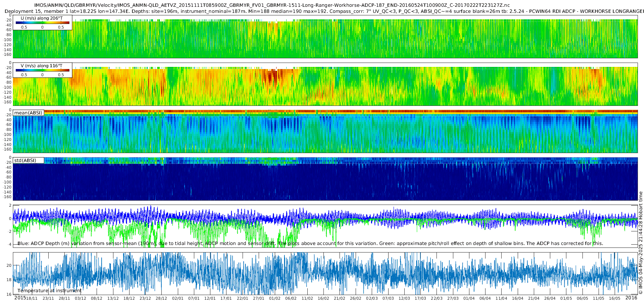
Task: Click the 07/03 date tick
Action: pos(388,298)
